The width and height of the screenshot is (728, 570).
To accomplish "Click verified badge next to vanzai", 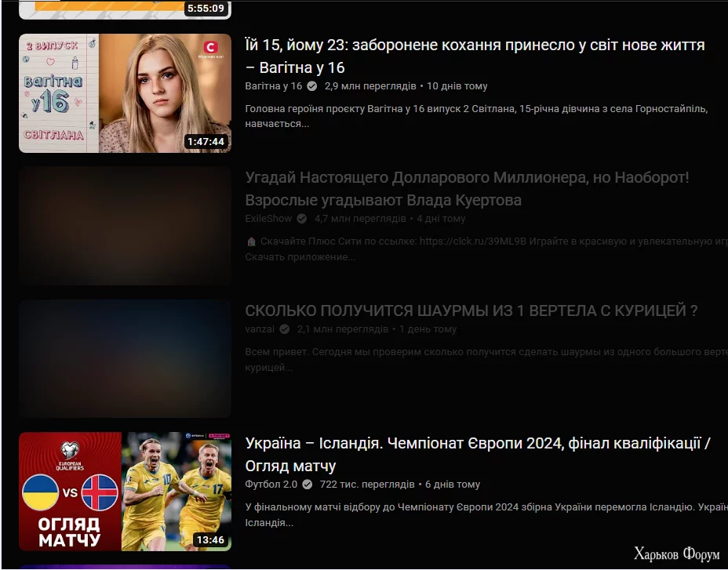I will [x=285, y=329].
